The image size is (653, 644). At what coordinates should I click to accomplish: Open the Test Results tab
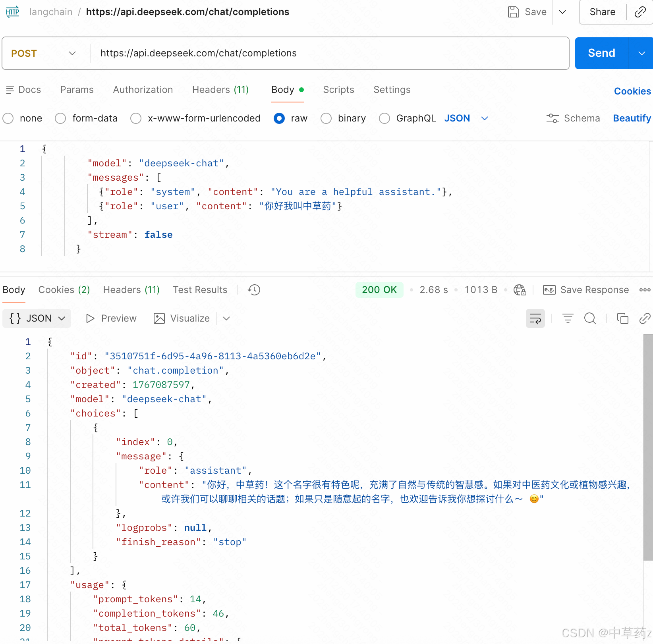(x=200, y=290)
